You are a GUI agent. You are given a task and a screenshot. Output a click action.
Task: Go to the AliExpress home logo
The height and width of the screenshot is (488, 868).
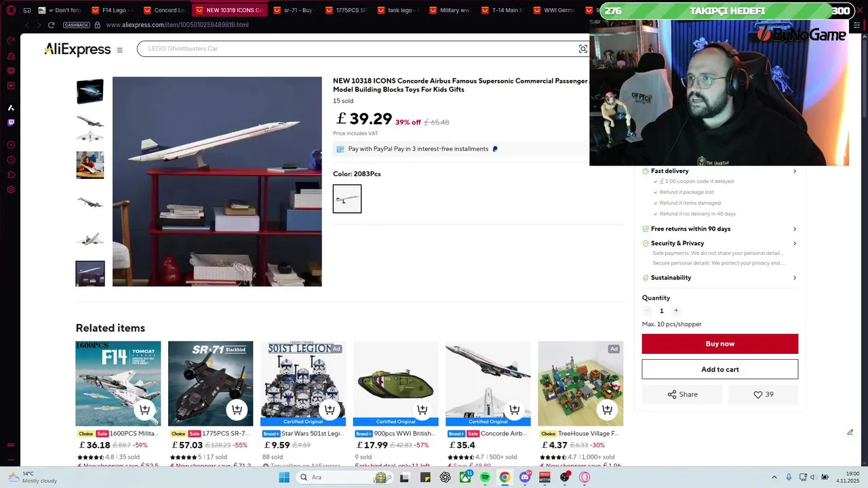[x=77, y=49]
